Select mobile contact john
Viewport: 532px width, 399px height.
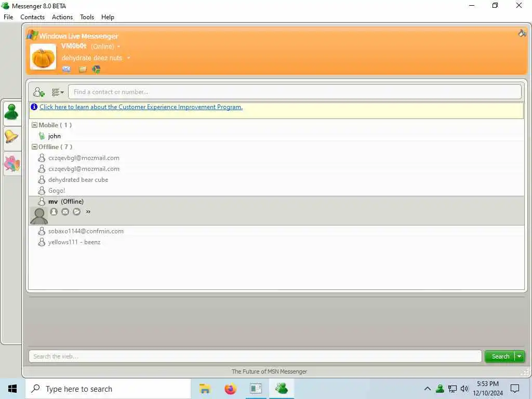[54, 136]
